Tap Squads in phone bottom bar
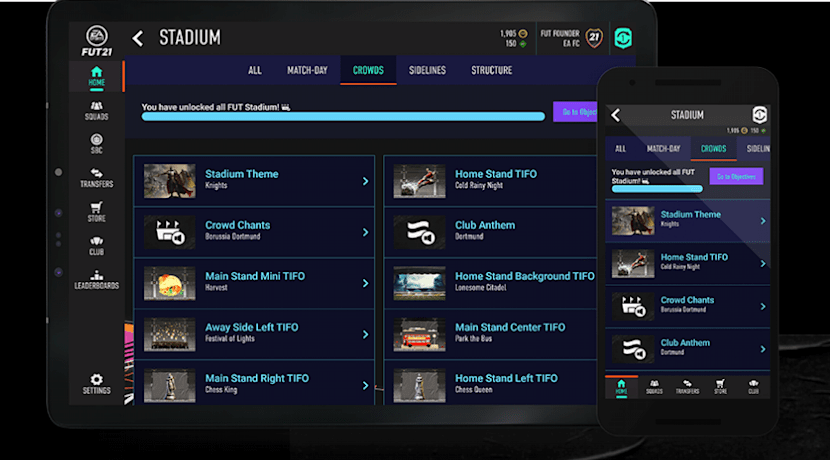The height and width of the screenshot is (460, 830). pos(654,387)
